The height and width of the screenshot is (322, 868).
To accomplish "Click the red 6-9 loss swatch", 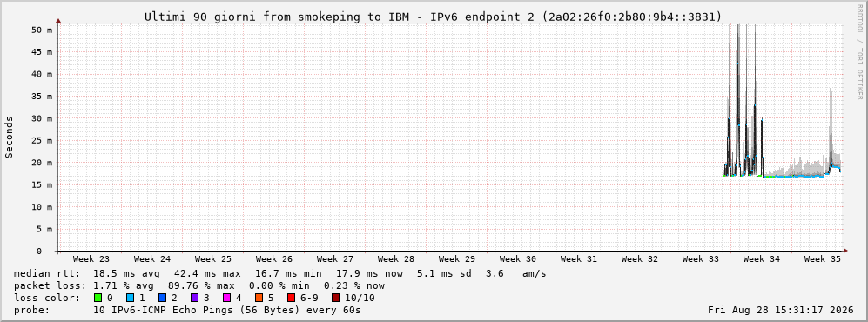I will pos(291,298).
